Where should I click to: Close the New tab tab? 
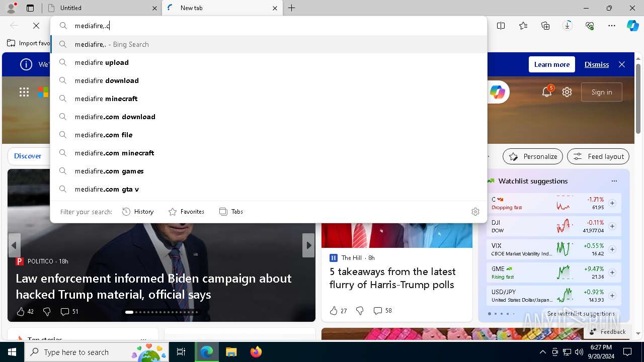tap(275, 8)
